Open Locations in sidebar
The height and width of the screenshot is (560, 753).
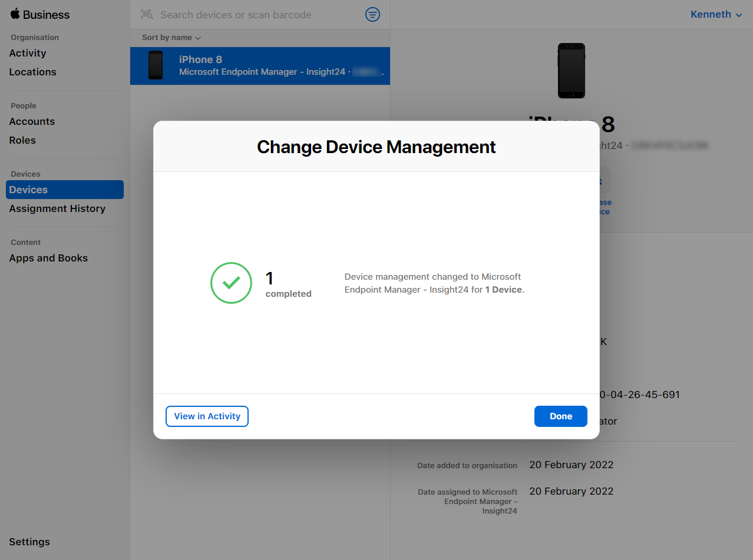33,72
